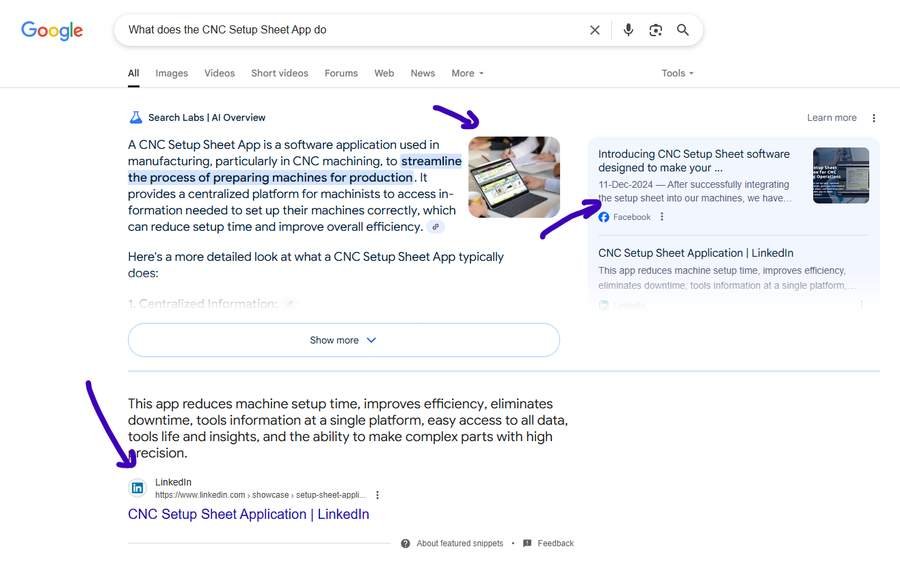Clear the search box with X icon
This screenshot has width=900, height=564.
595,30
